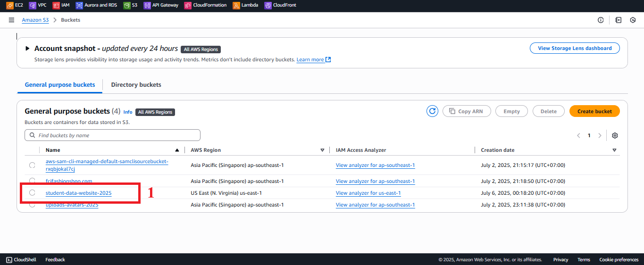Click the CloudShell icon in footer
The image size is (644, 265).
9,259
